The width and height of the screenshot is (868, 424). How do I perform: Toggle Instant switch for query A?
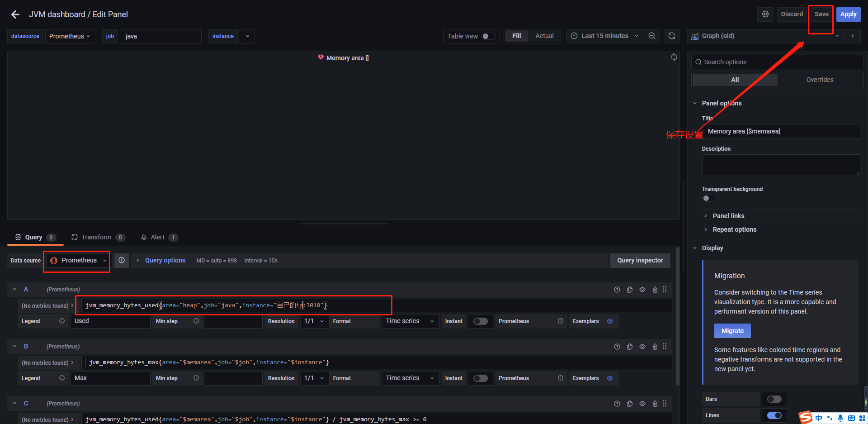pyautogui.click(x=480, y=321)
